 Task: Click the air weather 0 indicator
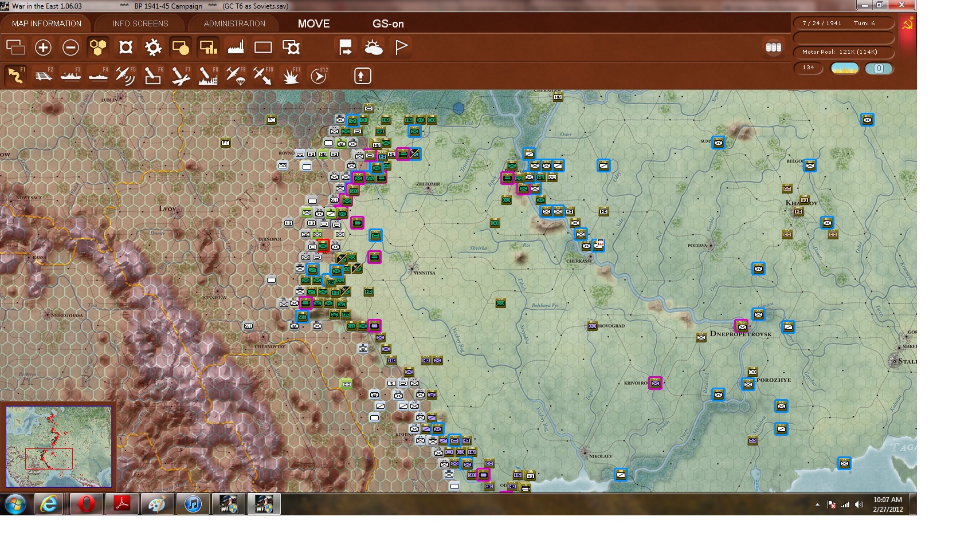point(879,69)
